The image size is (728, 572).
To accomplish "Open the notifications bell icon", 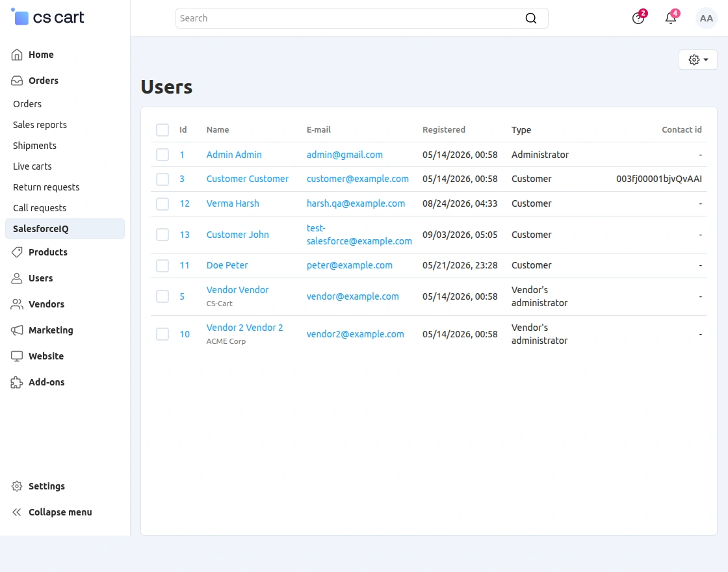I will pyautogui.click(x=671, y=18).
